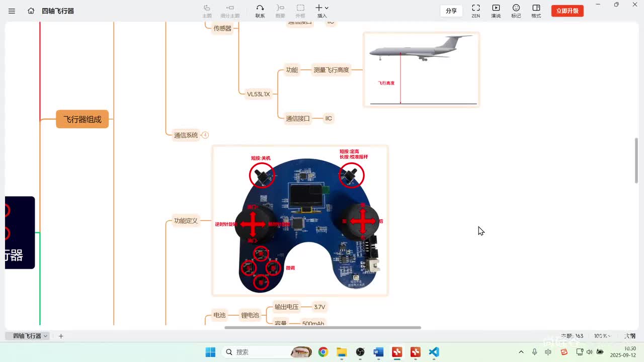Select the 功能 node under VL53L1X
Viewport: 644px width, 362px height.
point(292,70)
